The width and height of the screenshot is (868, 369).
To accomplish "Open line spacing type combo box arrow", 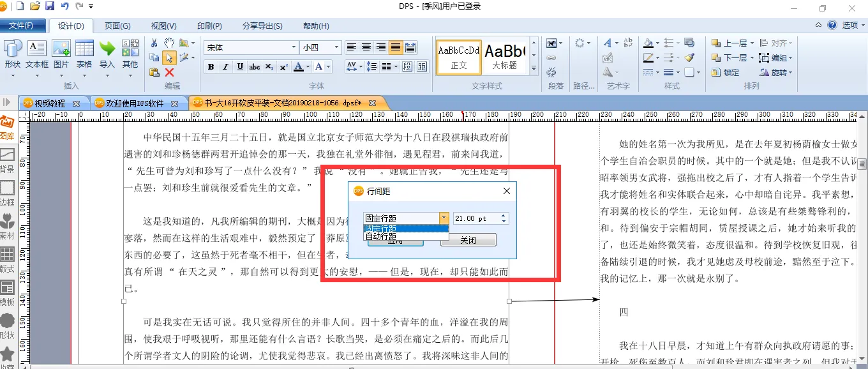I will tap(444, 218).
